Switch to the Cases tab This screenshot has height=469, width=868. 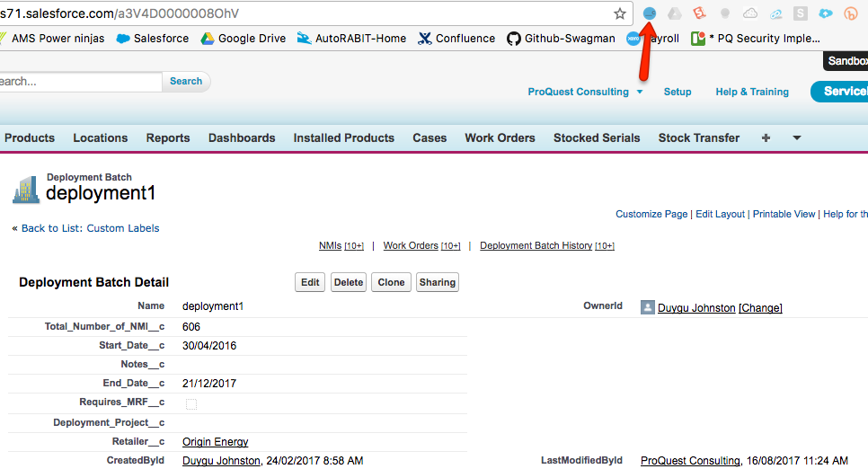pos(430,137)
